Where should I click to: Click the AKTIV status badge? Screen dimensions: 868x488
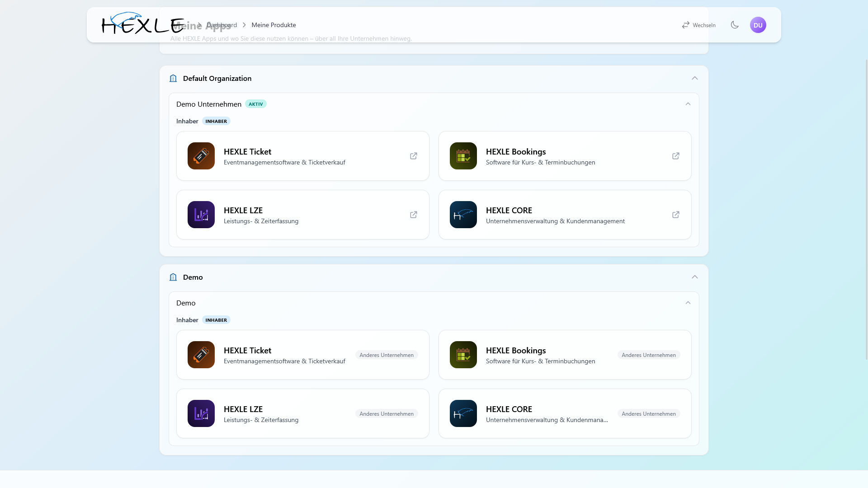pyautogui.click(x=256, y=104)
